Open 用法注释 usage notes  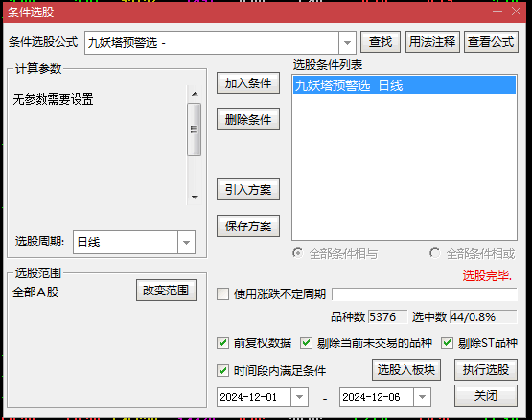pyautogui.click(x=432, y=42)
